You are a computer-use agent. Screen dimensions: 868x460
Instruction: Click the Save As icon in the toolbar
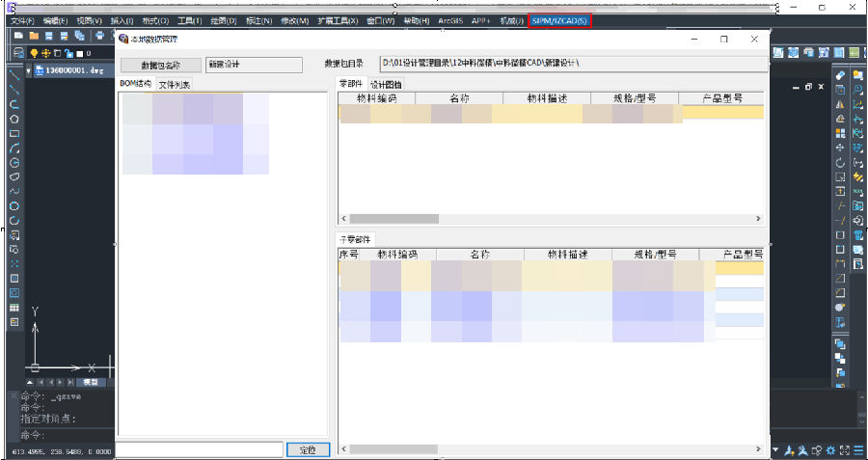[x=65, y=36]
